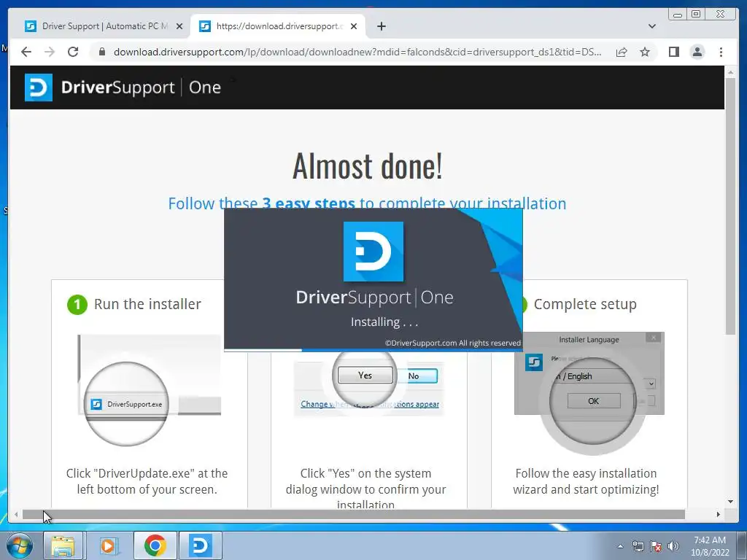Screen dimensions: 747x560
Task: Expand the tab search chevron
Action: tap(652, 26)
